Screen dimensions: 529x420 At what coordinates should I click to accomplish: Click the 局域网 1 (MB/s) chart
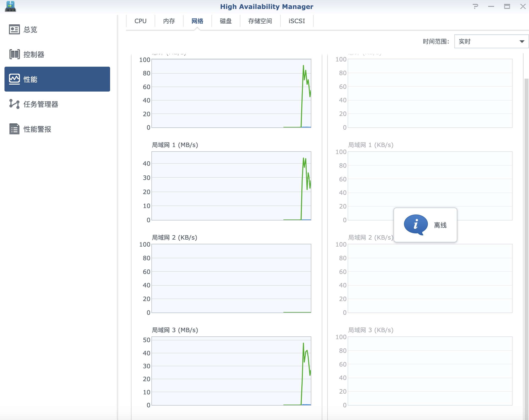tap(231, 186)
